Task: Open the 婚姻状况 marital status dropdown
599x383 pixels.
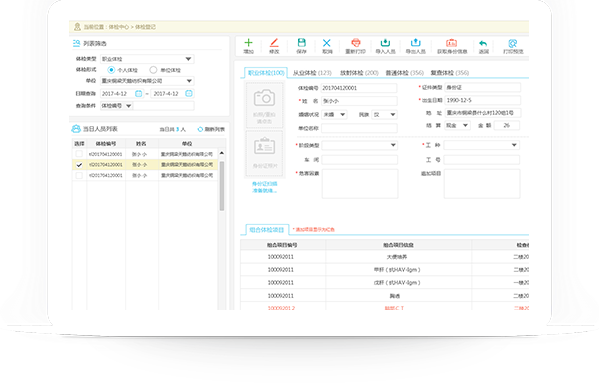Action: tap(334, 115)
